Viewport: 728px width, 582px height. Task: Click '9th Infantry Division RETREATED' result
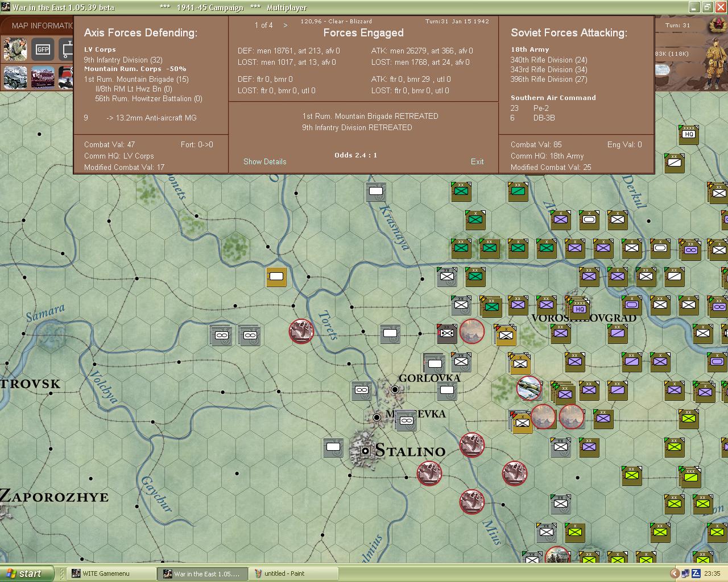[357, 127]
